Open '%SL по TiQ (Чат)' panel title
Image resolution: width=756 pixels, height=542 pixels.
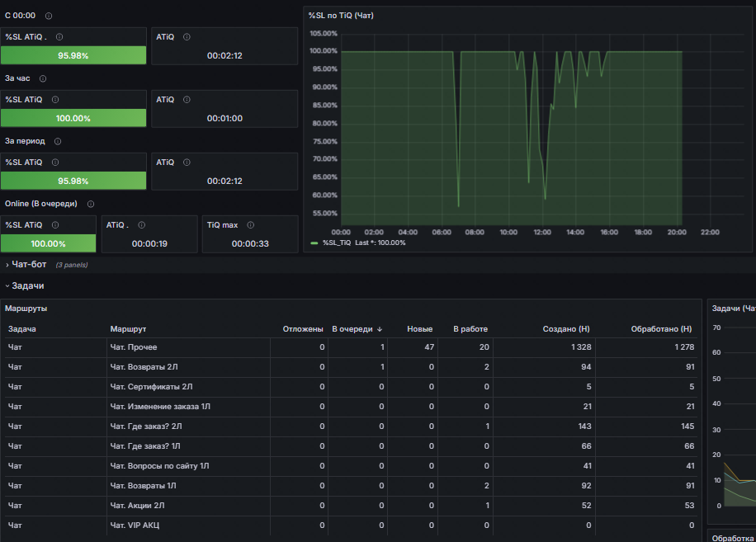point(341,16)
